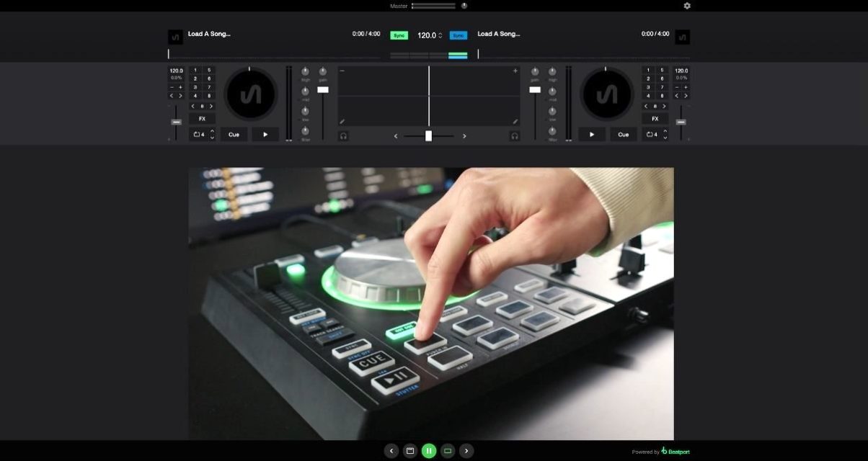Enable Sync on the right deck

pos(460,34)
